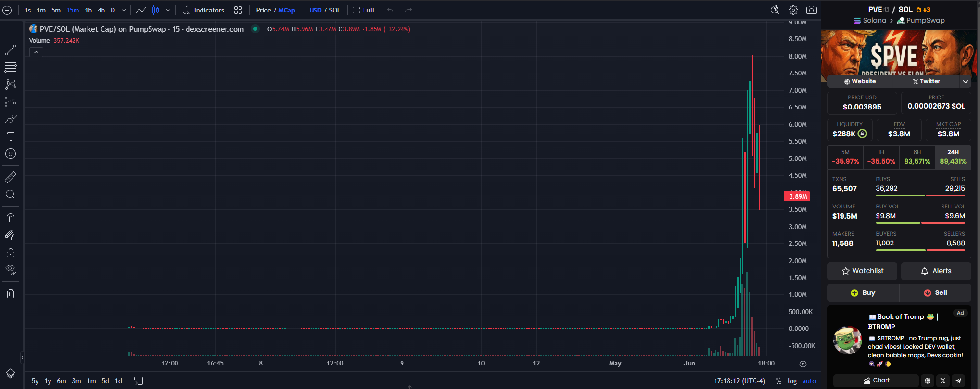This screenshot has height=389, width=980.
Task: Select the 5m timeframe
Action: 56,10
